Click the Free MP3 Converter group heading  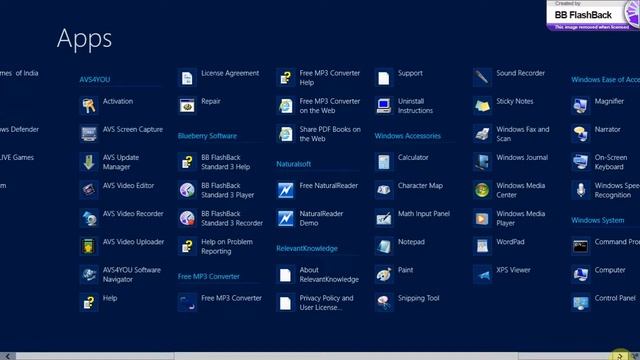[209, 276]
